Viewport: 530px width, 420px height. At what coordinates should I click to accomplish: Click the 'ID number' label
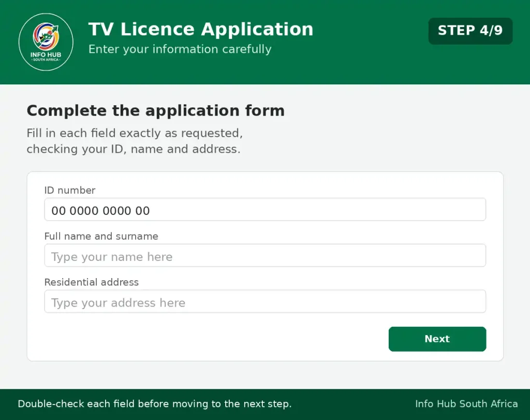coord(70,190)
